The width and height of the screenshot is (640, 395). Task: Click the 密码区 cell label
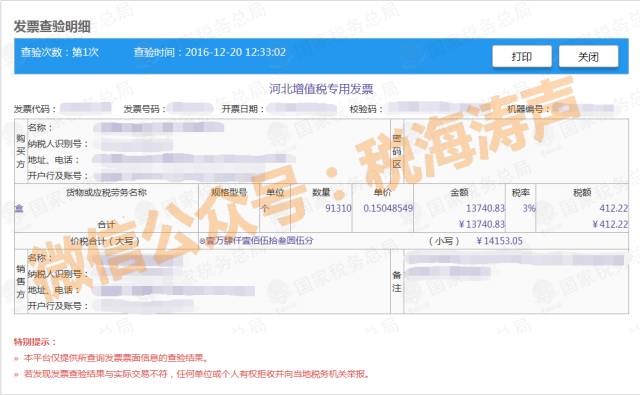397,151
